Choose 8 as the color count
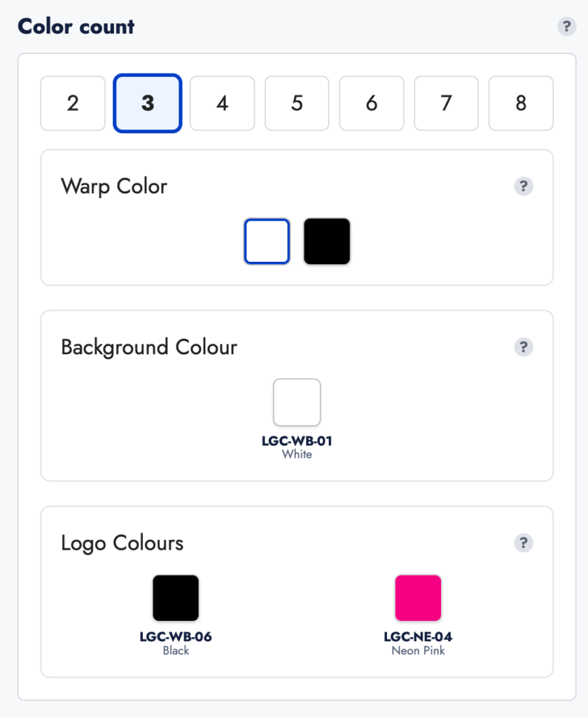Image resolution: width=588 pixels, height=717 pixels. click(x=521, y=104)
